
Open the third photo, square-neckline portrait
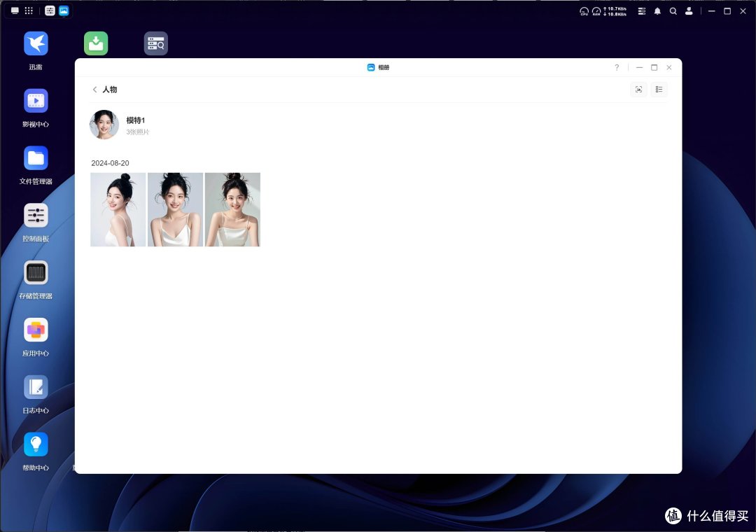(x=233, y=210)
